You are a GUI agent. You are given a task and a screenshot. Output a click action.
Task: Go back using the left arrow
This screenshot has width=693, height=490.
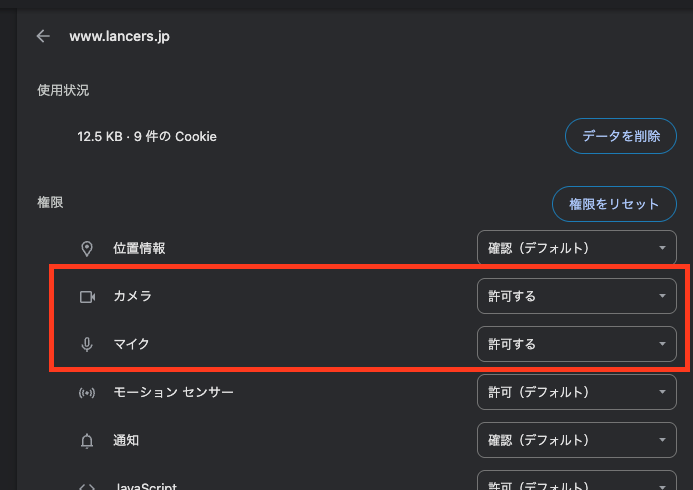43,36
